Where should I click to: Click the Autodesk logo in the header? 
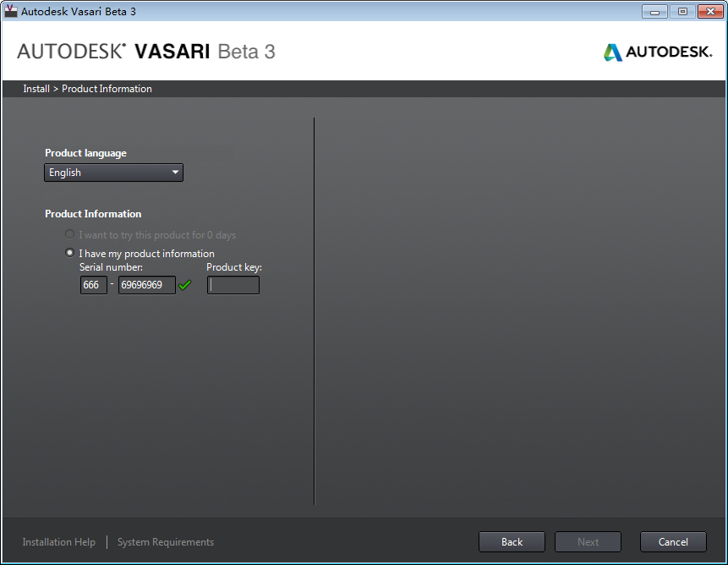point(658,52)
